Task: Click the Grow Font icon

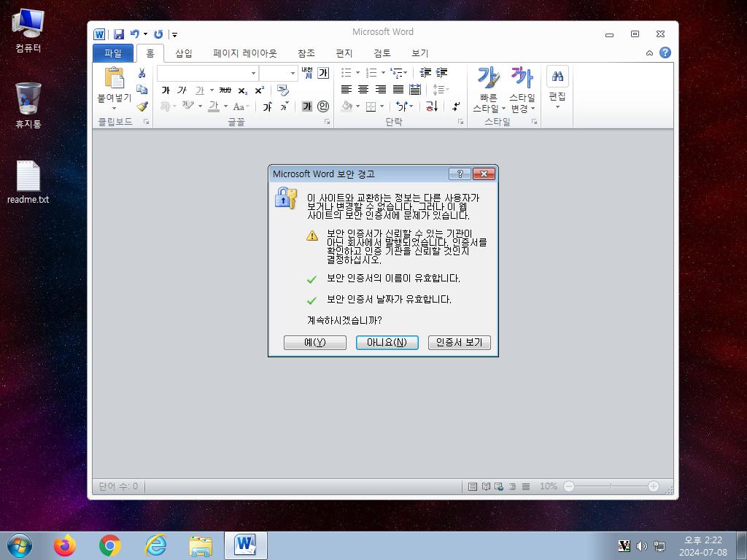Action: click(267, 106)
